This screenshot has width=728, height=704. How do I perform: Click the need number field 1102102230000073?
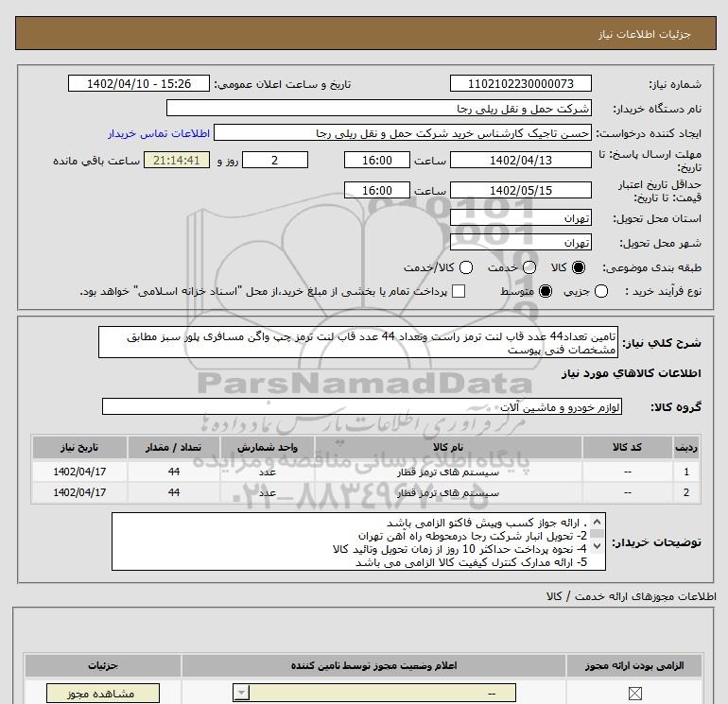pos(520,83)
